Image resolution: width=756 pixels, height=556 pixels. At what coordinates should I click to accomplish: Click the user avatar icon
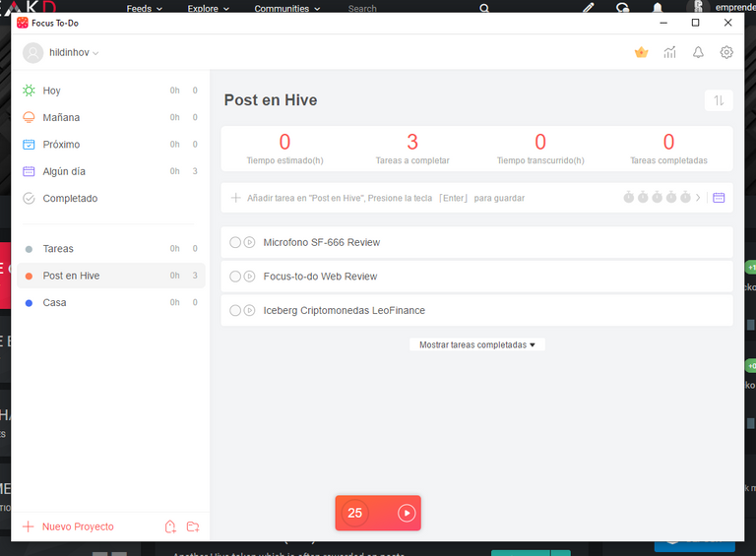click(33, 52)
